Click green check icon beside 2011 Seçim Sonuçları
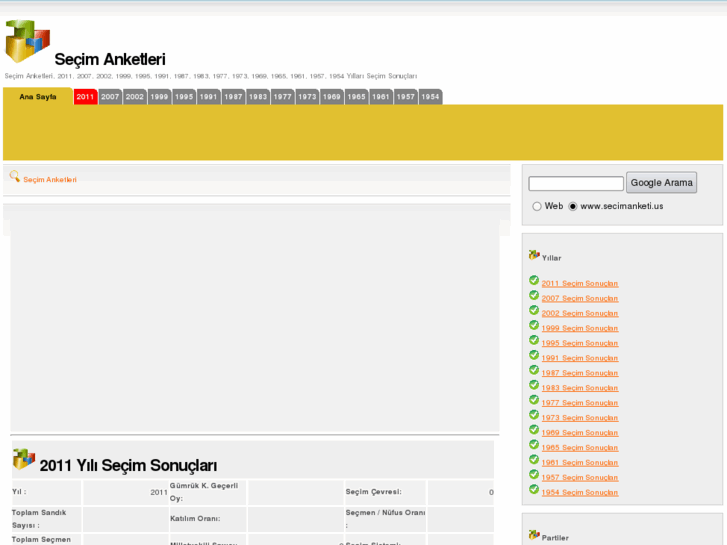 coord(534,280)
